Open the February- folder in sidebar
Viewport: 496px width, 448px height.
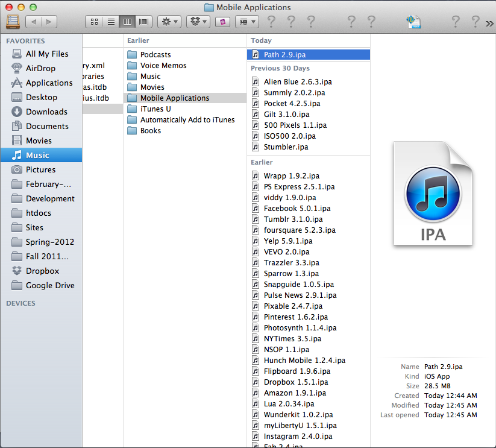pos(41,184)
